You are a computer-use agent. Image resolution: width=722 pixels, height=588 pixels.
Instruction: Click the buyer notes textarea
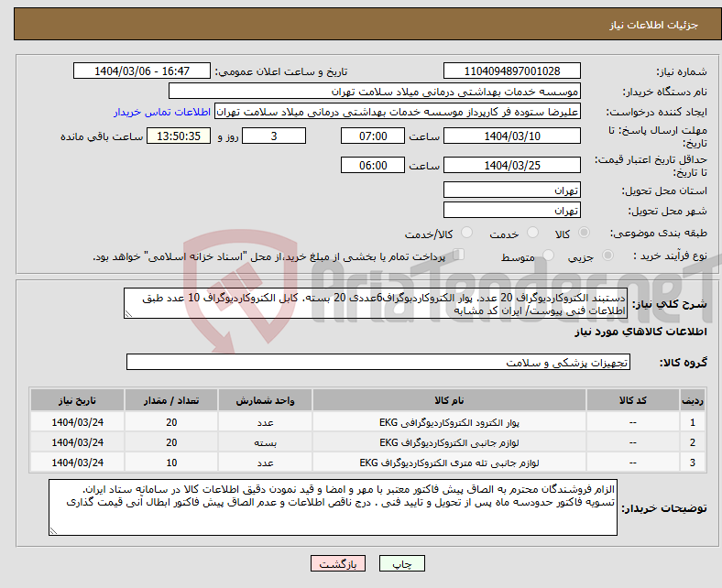click(x=333, y=507)
